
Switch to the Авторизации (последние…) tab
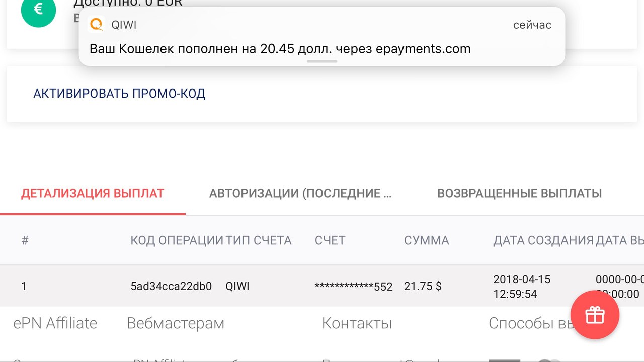300,193
